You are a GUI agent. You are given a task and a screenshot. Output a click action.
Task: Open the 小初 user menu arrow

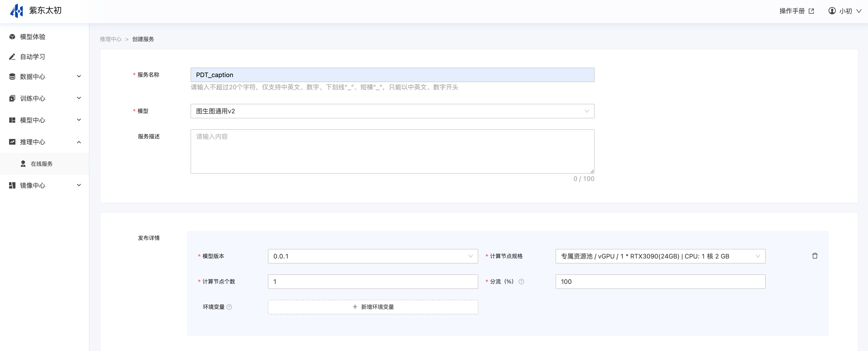coord(859,11)
